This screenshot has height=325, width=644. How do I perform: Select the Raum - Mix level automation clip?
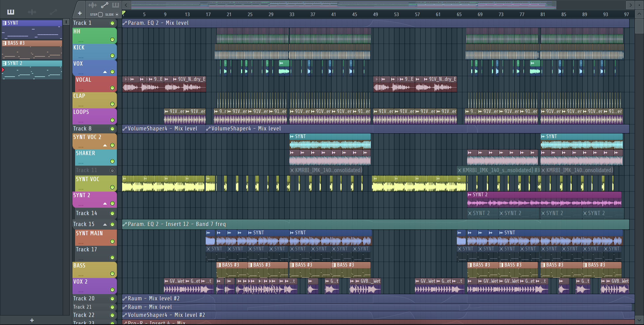[x=377, y=307]
